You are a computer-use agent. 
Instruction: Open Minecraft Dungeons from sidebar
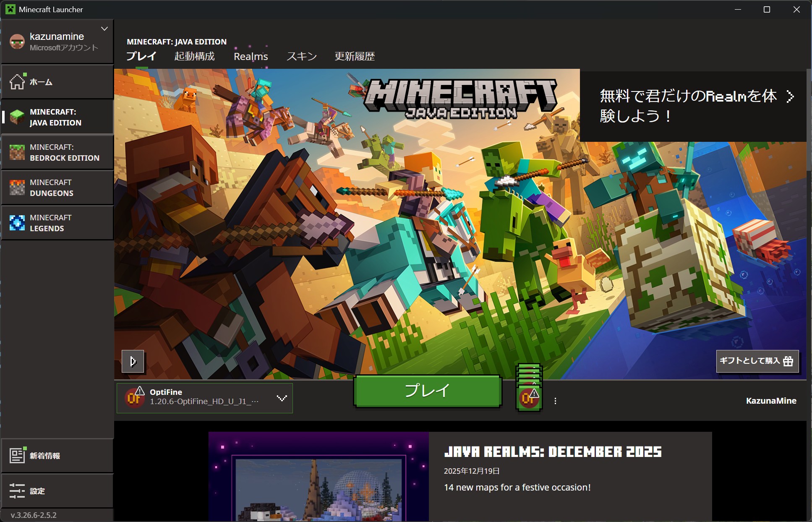tap(57, 188)
